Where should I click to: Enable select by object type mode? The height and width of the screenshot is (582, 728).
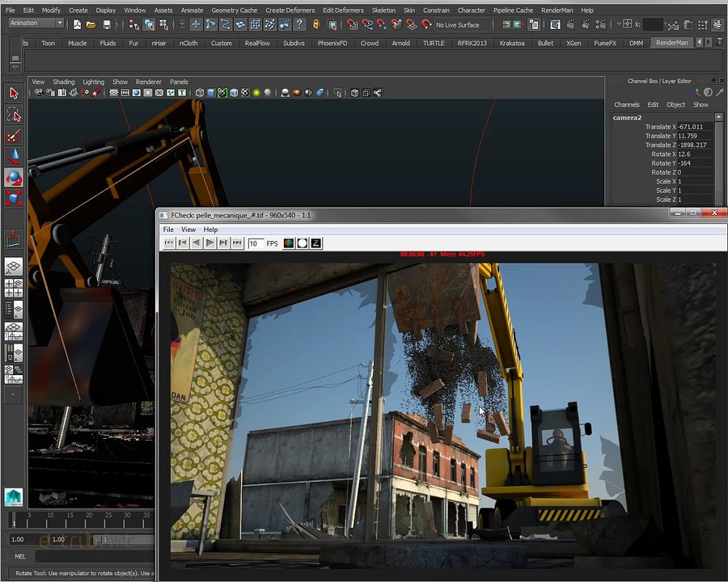pyautogui.click(x=149, y=24)
